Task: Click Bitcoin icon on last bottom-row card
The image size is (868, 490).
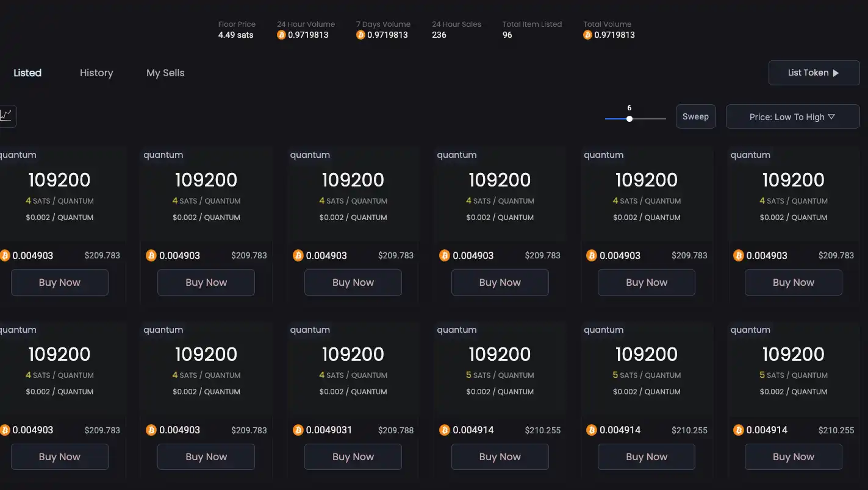Action: [739, 430]
